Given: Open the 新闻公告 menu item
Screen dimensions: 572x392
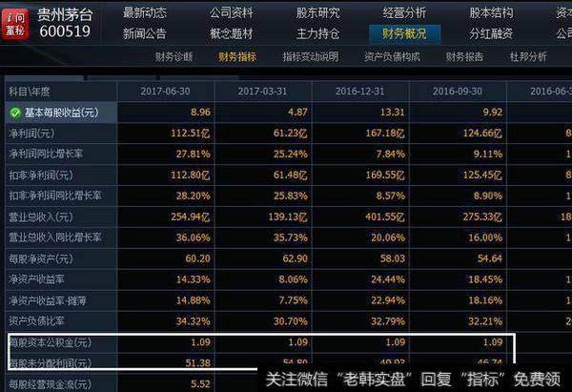Looking at the screenshot, I should pyautogui.click(x=145, y=34).
